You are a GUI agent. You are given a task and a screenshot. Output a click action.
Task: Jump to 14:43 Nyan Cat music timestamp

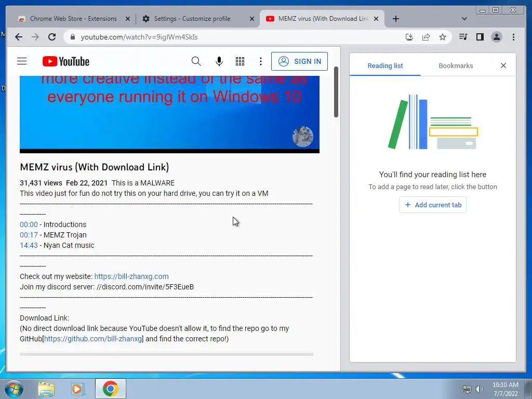point(29,245)
